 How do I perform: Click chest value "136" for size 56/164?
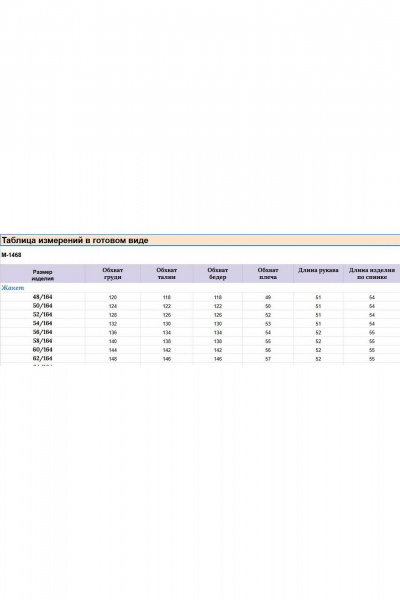pos(113,333)
